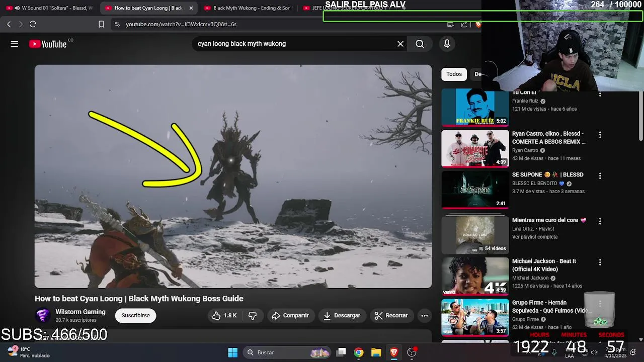The image size is (644, 362).
Task: Click the Beat It 4K thumbnail
Action: coord(475,276)
